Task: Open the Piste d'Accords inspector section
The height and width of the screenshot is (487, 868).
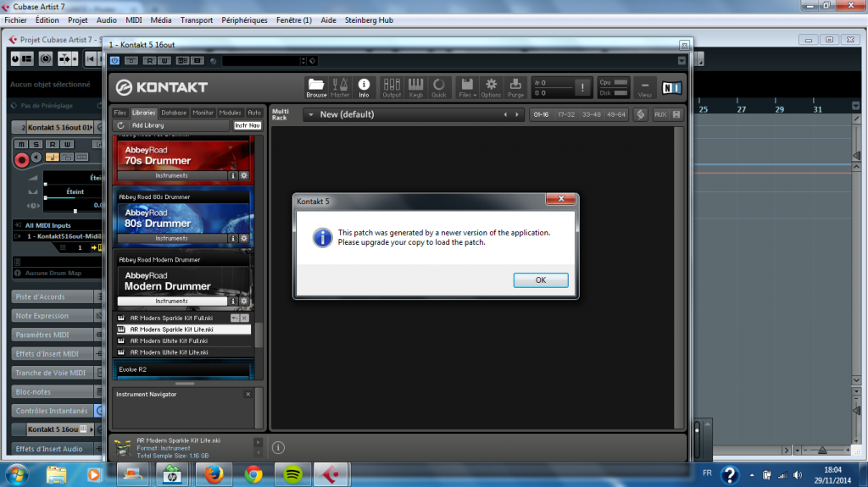Action: tap(53, 296)
